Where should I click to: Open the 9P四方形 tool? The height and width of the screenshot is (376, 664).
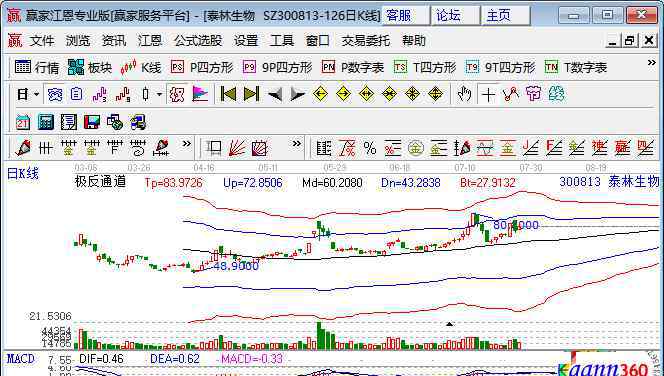click(277, 67)
